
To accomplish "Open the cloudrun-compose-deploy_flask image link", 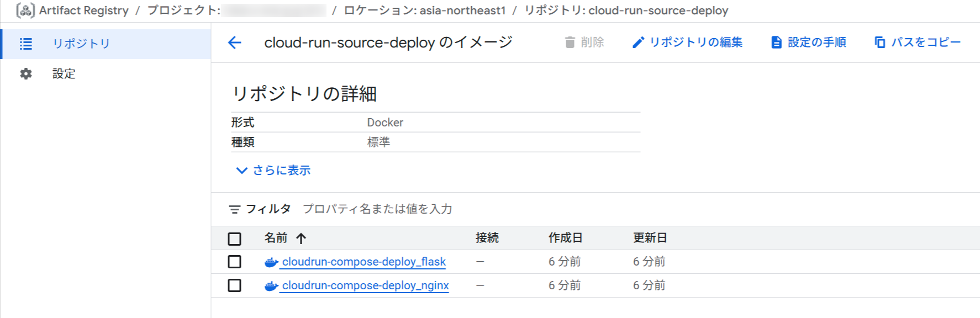I will coord(363,262).
